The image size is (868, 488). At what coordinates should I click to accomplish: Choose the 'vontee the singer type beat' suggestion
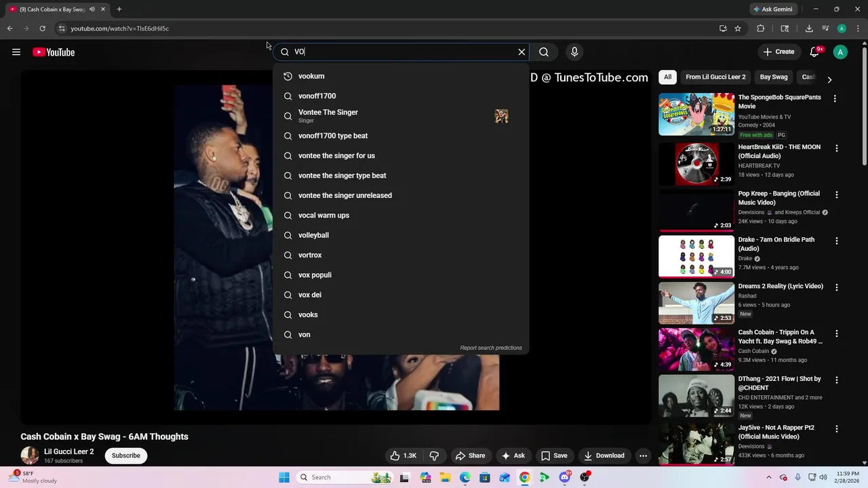pyautogui.click(x=401, y=176)
